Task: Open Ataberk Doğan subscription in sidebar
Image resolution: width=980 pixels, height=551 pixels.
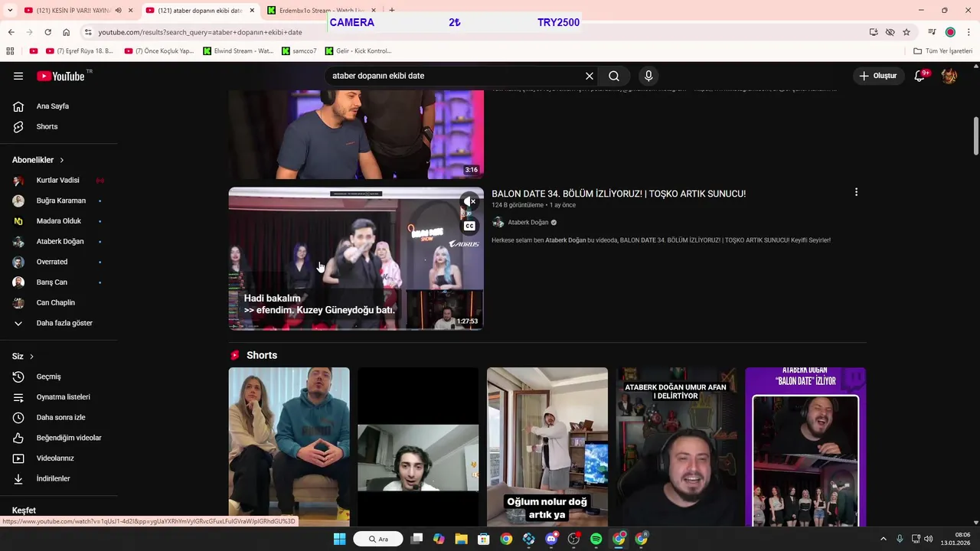Action: (59, 241)
